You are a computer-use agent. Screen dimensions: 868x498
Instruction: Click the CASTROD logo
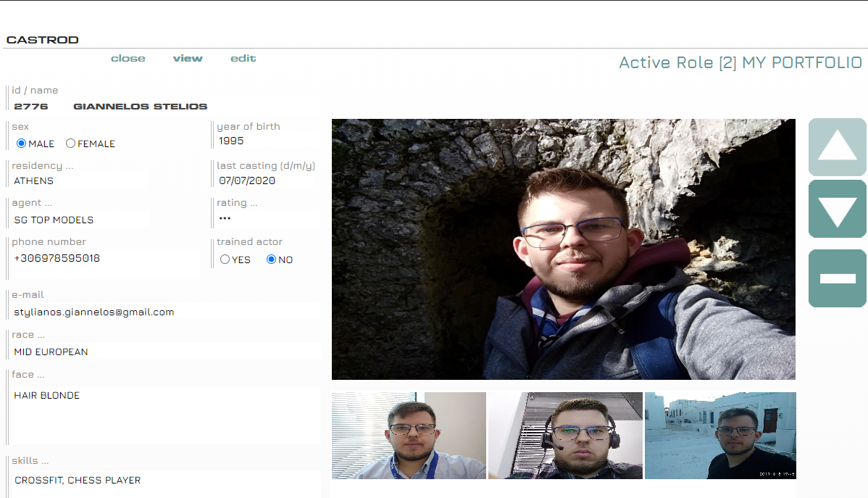pos(42,40)
